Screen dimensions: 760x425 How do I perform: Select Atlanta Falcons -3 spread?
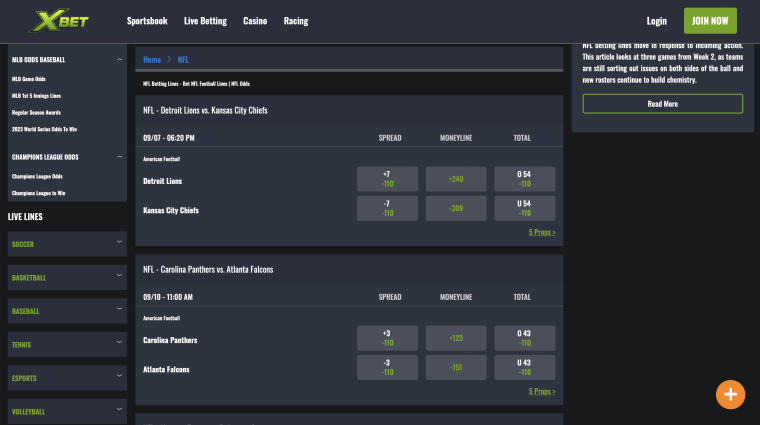pos(387,367)
